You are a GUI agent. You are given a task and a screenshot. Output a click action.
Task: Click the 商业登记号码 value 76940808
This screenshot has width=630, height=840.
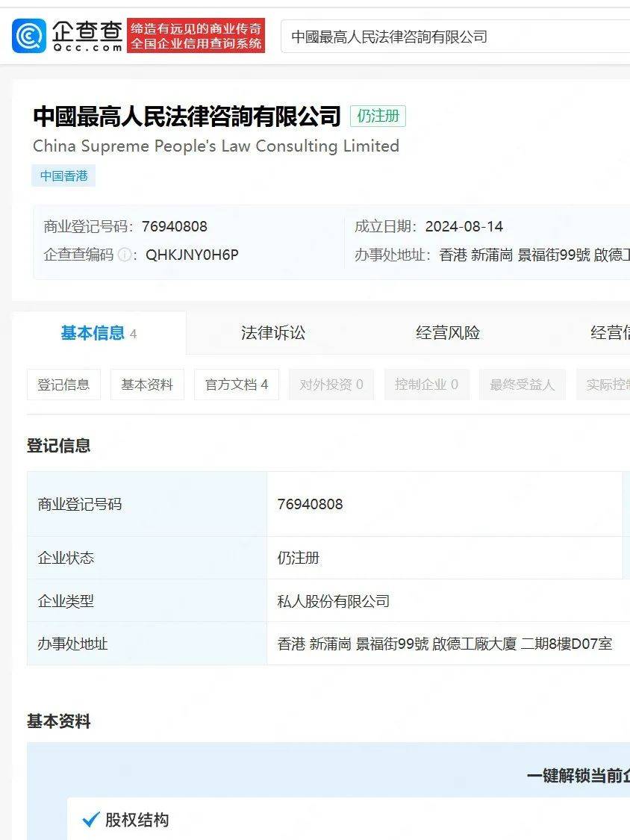tap(310, 504)
